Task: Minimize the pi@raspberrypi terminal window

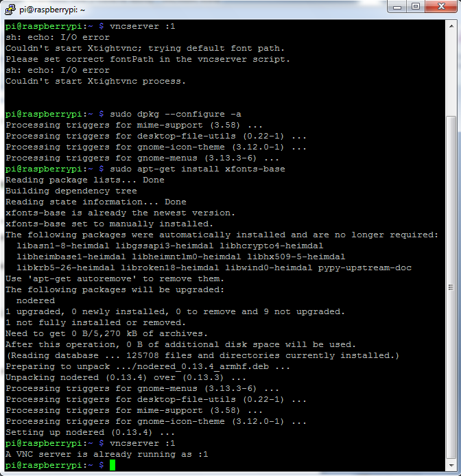Action: click(397, 7)
